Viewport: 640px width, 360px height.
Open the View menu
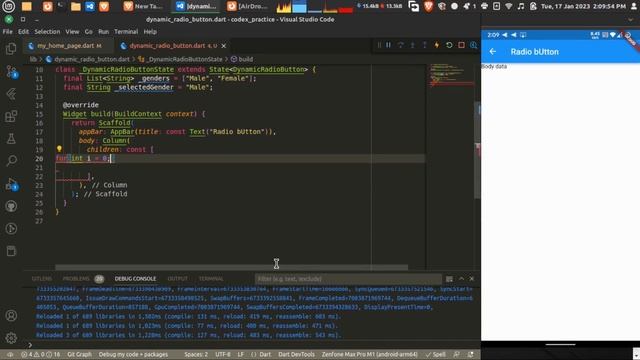pyautogui.click(x=72, y=31)
